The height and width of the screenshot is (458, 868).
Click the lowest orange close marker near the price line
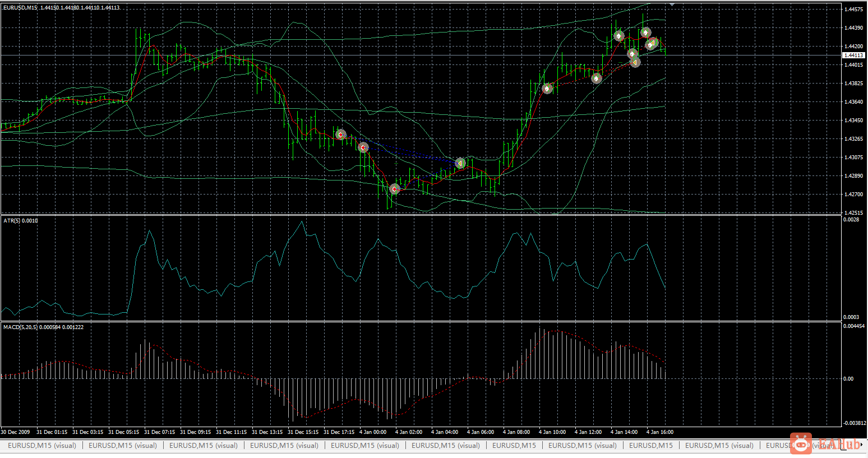pyautogui.click(x=635, y=62)
